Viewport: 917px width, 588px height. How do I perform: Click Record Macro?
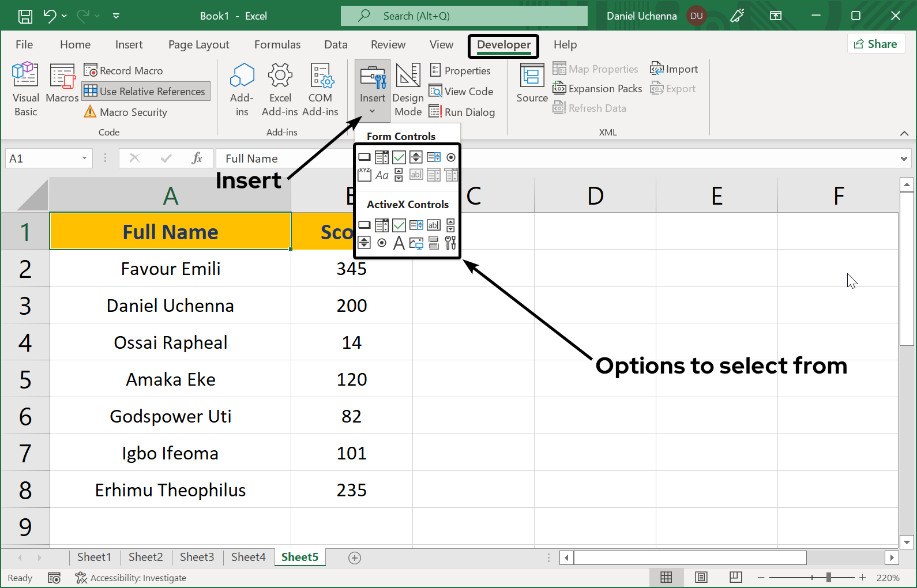(124, 71)
